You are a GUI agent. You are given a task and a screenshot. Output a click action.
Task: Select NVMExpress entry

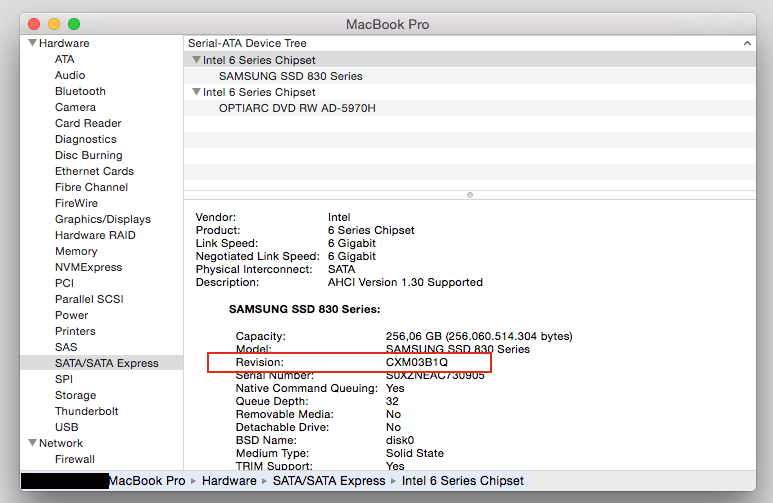(x=89, y=267)
